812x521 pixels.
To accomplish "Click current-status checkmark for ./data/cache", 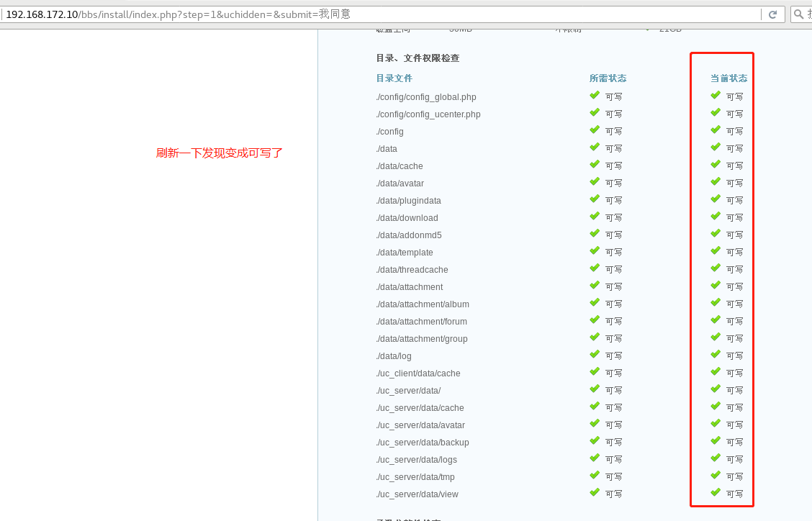I will click(x=716, y=164).
